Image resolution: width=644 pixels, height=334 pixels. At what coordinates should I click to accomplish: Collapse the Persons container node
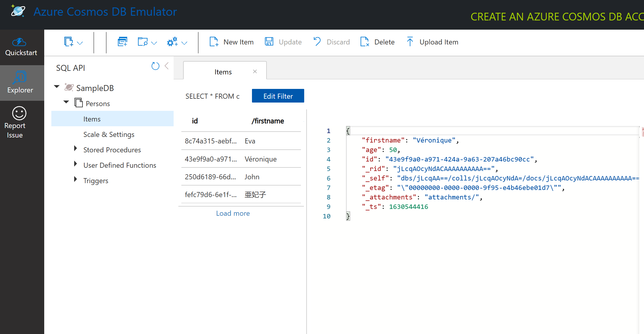pos(66,102)
